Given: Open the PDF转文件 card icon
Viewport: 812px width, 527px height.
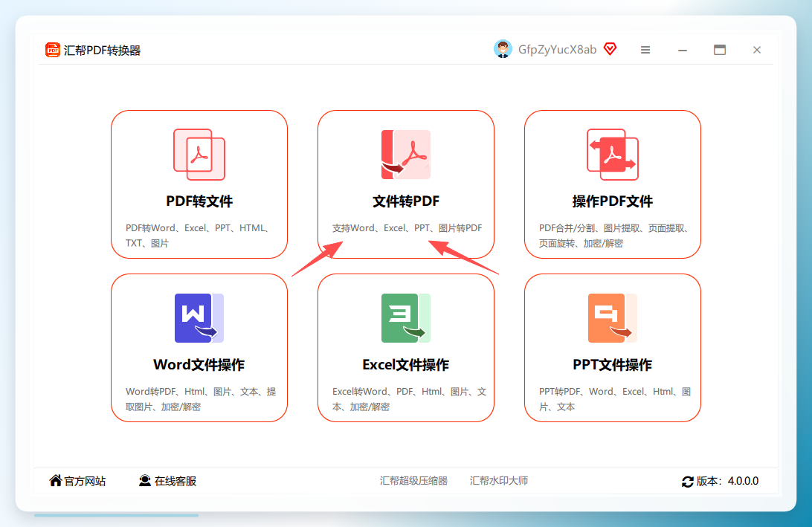Looking at the screenshot, I should coord(199,155).
